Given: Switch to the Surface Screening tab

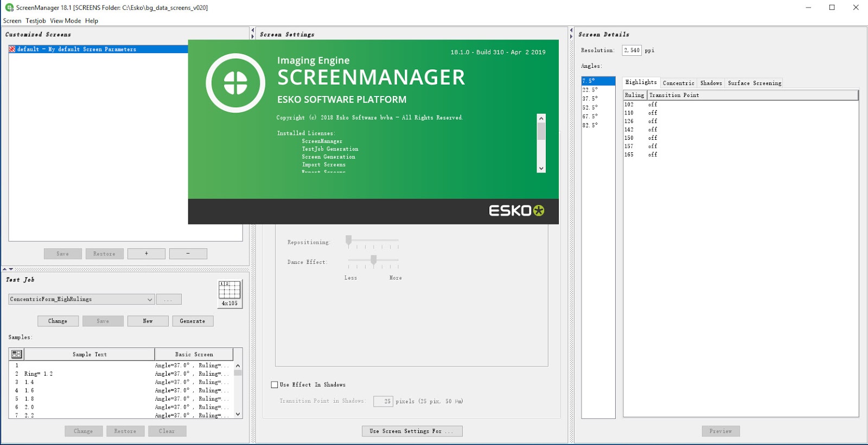Looking at the screenshot, I should tap(755, 83).
